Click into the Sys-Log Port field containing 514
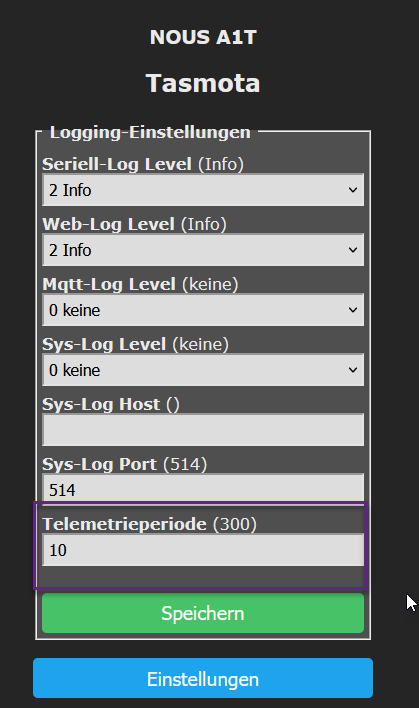The image size is (419, 708). point(203,489)
